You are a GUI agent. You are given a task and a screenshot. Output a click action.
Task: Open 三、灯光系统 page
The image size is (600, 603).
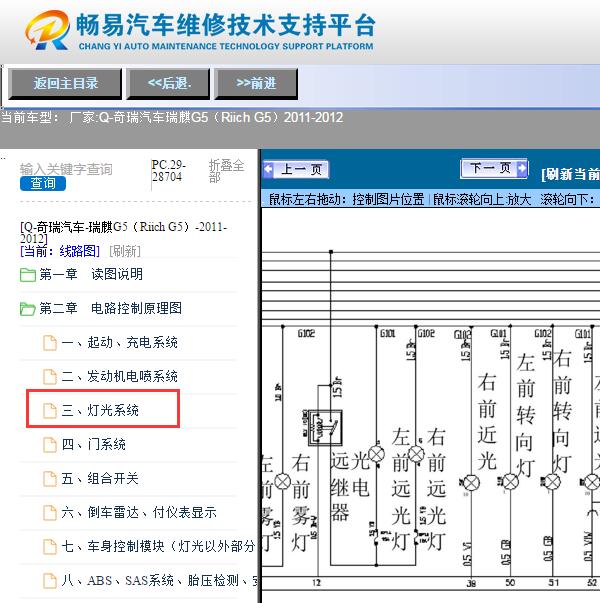tap(100, 410)
